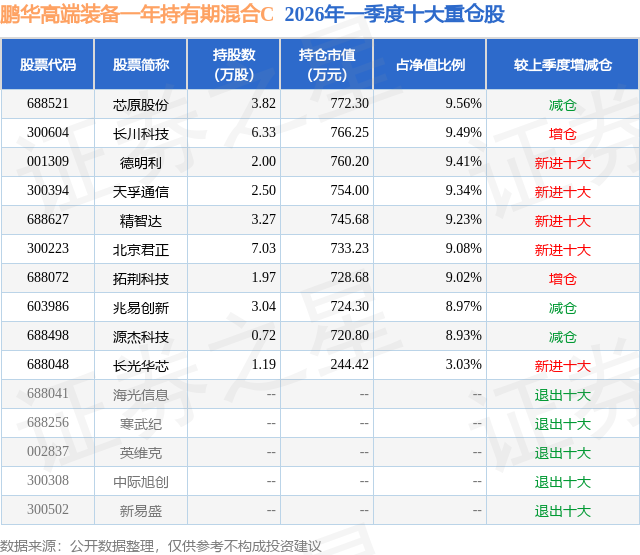The image size is (640, 555).
Task: Click the stock name 长光华芯
Action: (141, 366)
